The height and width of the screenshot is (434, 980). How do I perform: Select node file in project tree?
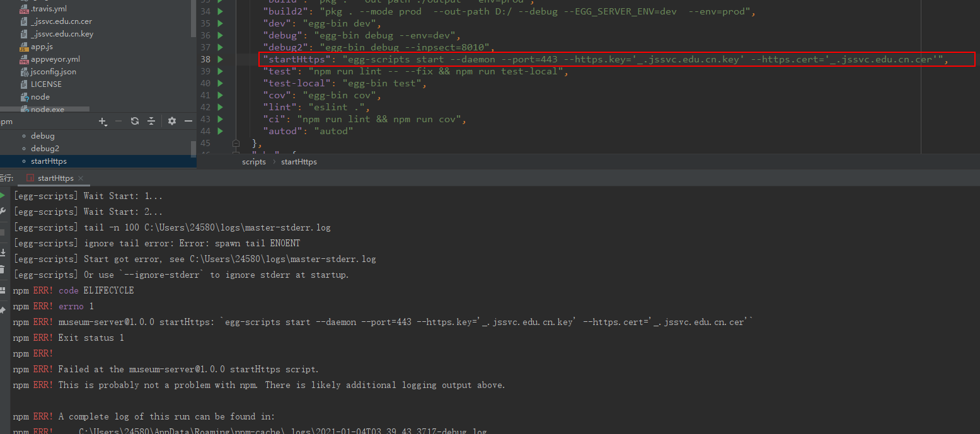(40, 97)
